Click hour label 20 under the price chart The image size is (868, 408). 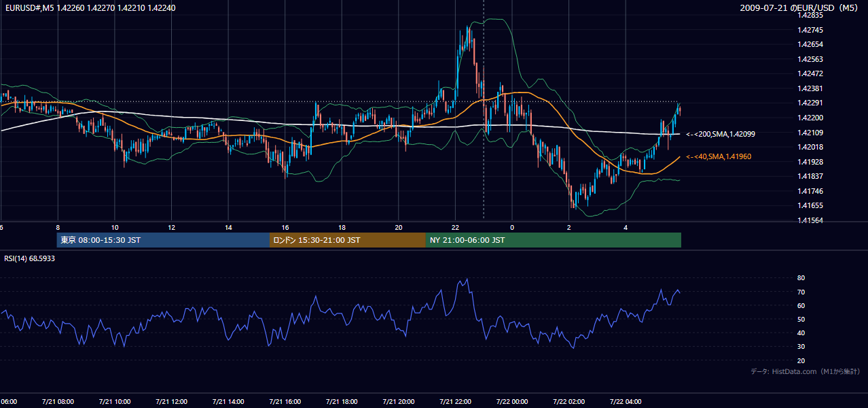399,228
